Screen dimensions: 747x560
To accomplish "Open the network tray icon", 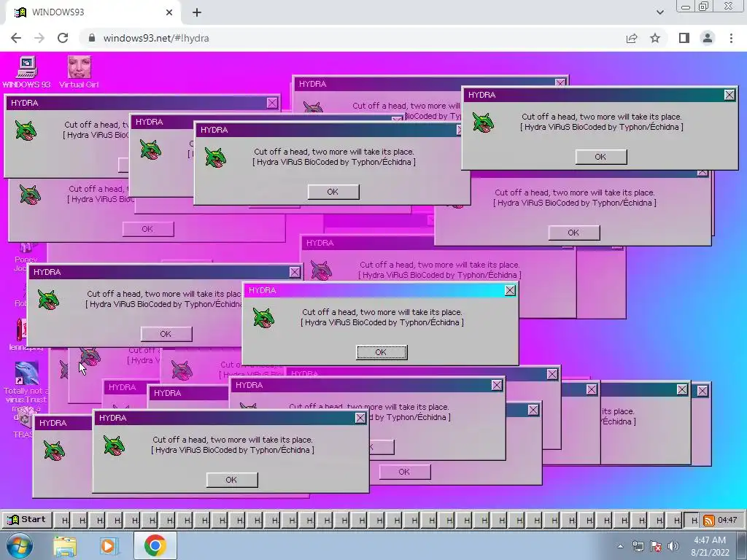I will (638, 546).
